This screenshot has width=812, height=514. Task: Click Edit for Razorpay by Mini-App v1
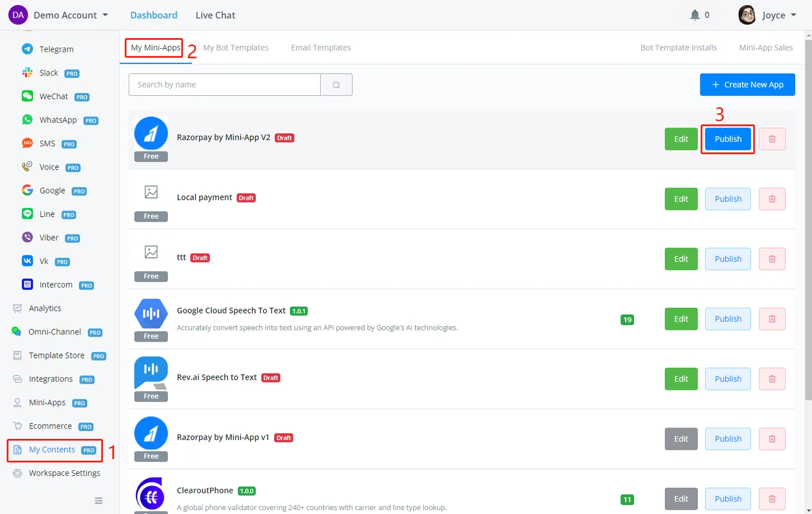[x=681, y=439]
